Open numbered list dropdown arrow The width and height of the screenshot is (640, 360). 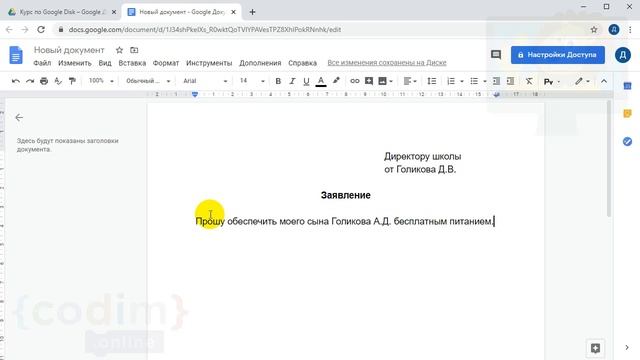click(x=462, y=81)
